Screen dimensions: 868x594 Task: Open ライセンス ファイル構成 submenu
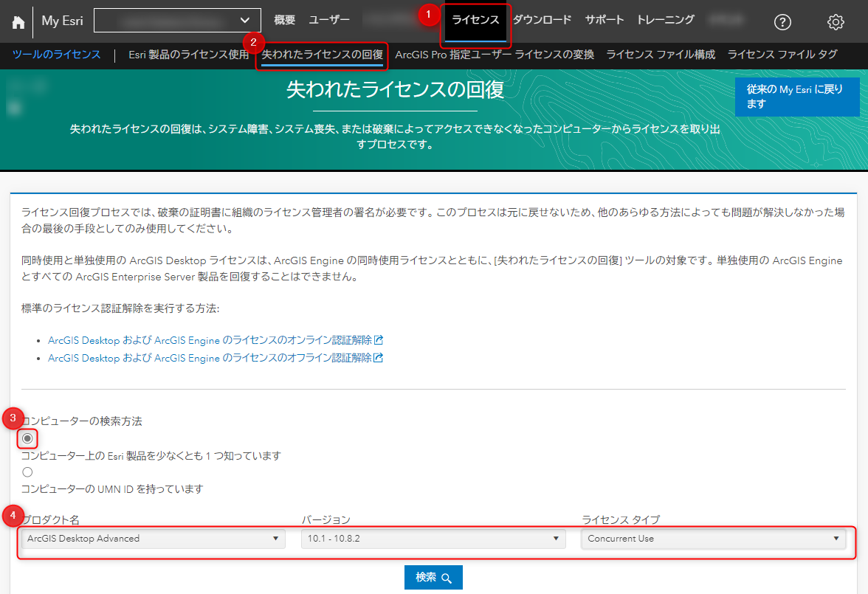661,55
